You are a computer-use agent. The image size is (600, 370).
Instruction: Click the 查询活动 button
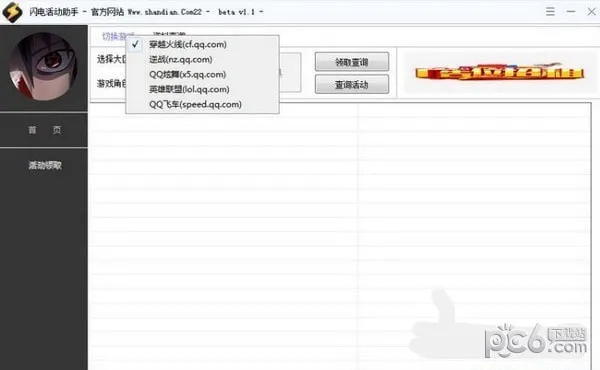click(352, 84)
